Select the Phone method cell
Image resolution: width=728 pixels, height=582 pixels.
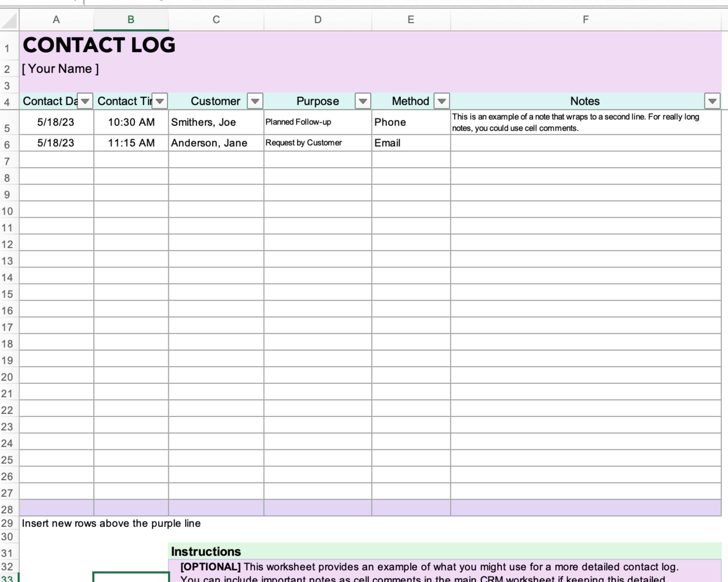[411, 122]
